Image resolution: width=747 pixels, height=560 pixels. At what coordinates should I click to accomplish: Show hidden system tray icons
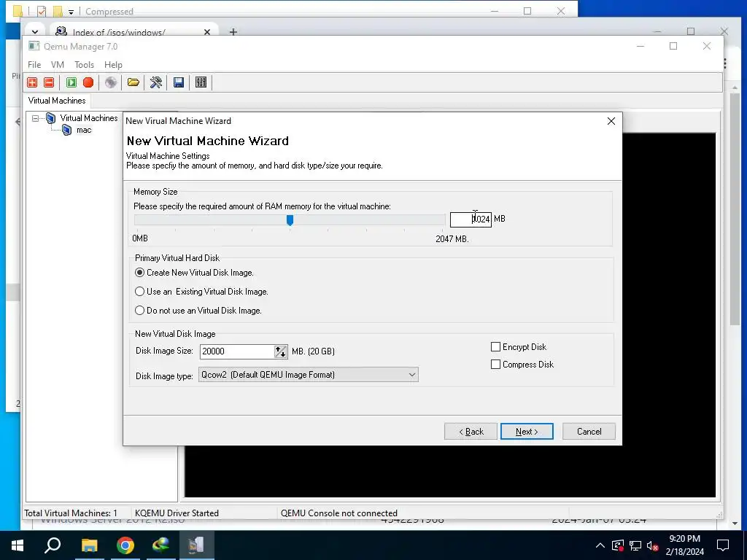[600, 545]
